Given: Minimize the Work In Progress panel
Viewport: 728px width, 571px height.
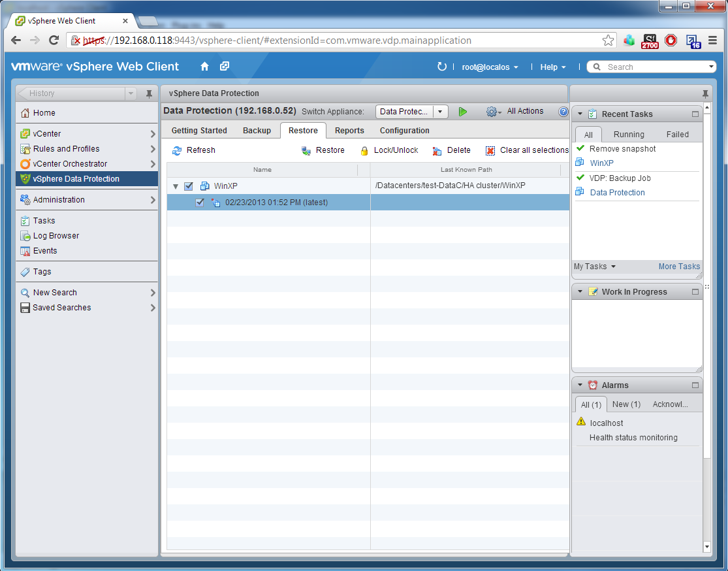Looking at the screenshot, I should pos(695,292).
